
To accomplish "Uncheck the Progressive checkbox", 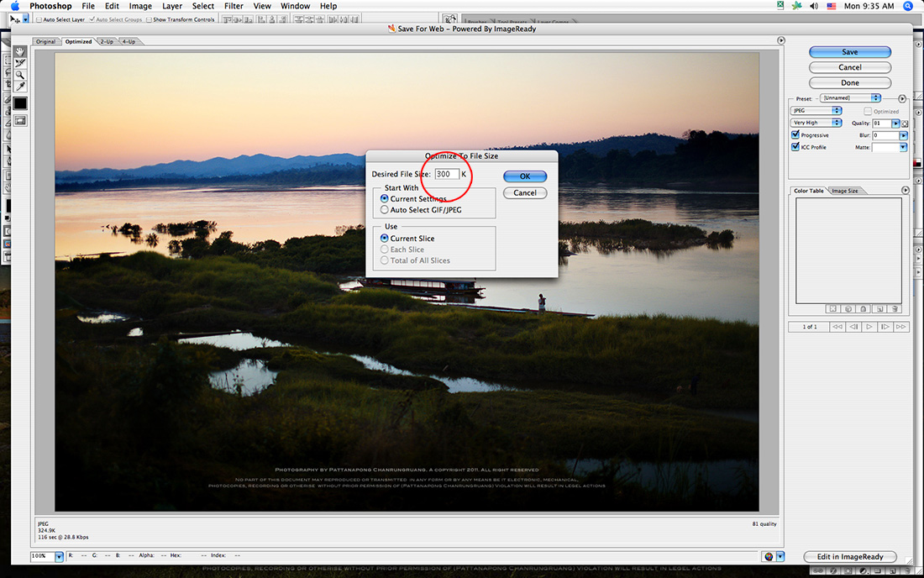I will click(795, 135).
